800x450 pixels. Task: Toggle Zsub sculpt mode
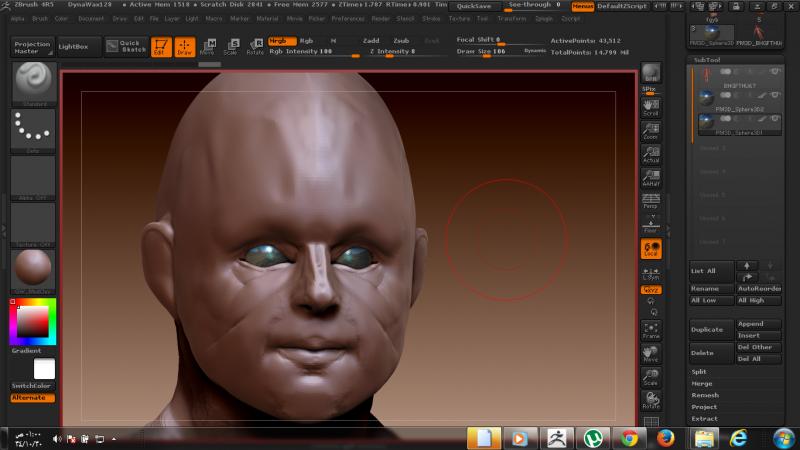tap(401, 41)
